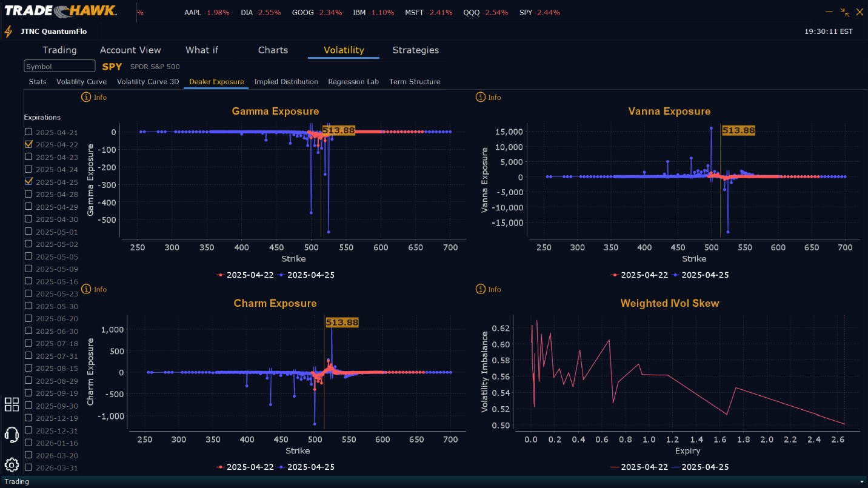Click the orange SPY symbol label

[112, 67]
